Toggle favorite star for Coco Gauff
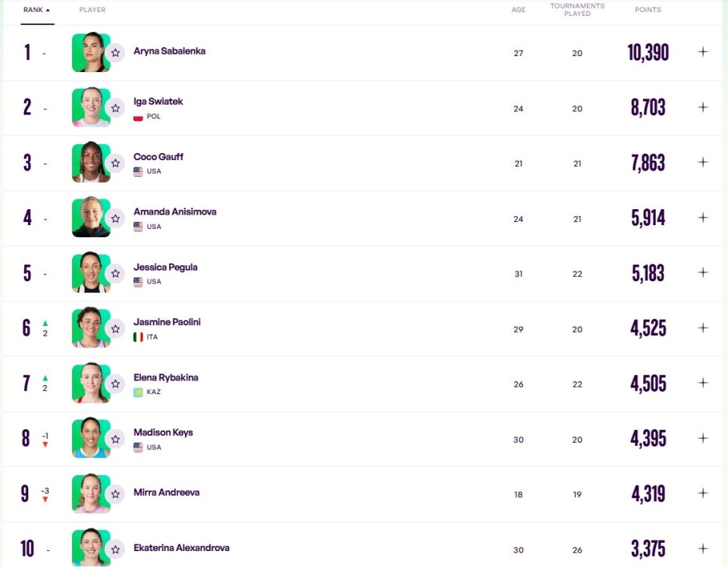Screen dimensions: 728x567 (x=115, y=163)
